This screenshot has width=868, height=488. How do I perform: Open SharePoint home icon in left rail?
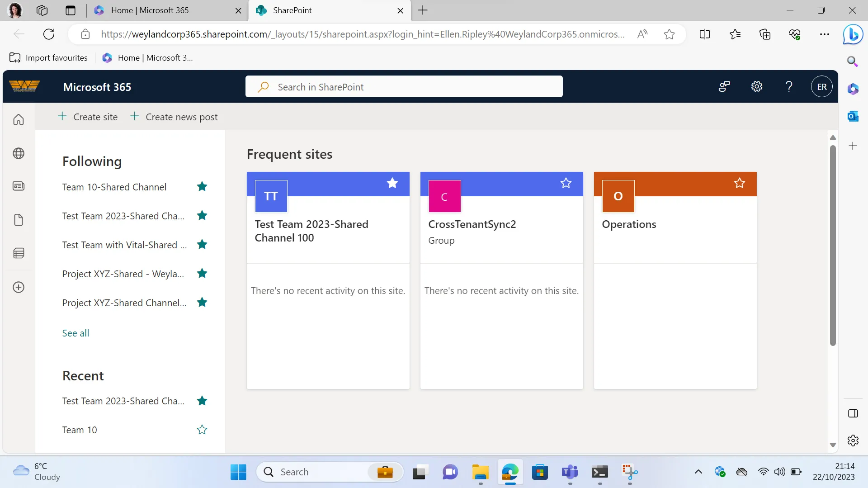point(19,119)
